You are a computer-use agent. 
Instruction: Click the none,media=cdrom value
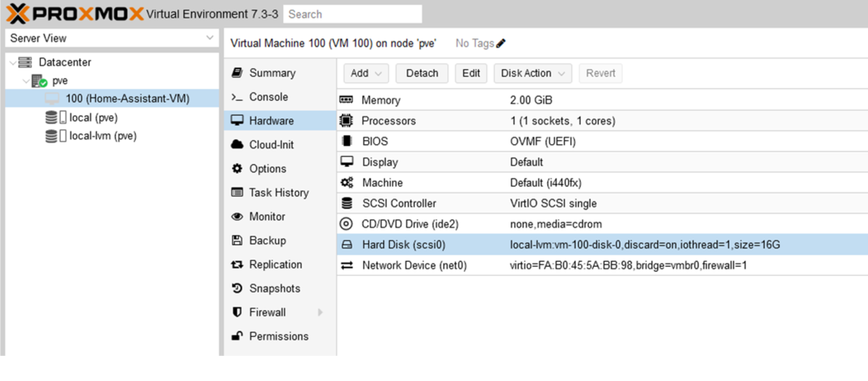[556, 224]
